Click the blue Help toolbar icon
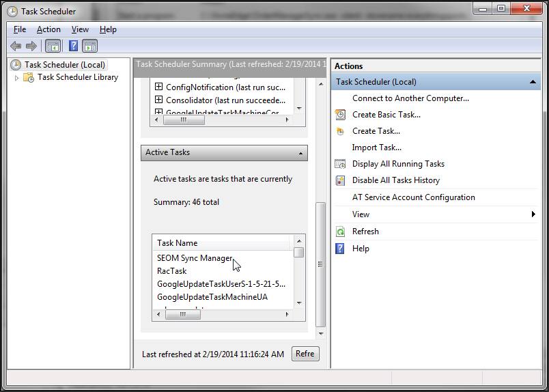The width and height of the screenshot is (549, 392). [x=74, y=46]
